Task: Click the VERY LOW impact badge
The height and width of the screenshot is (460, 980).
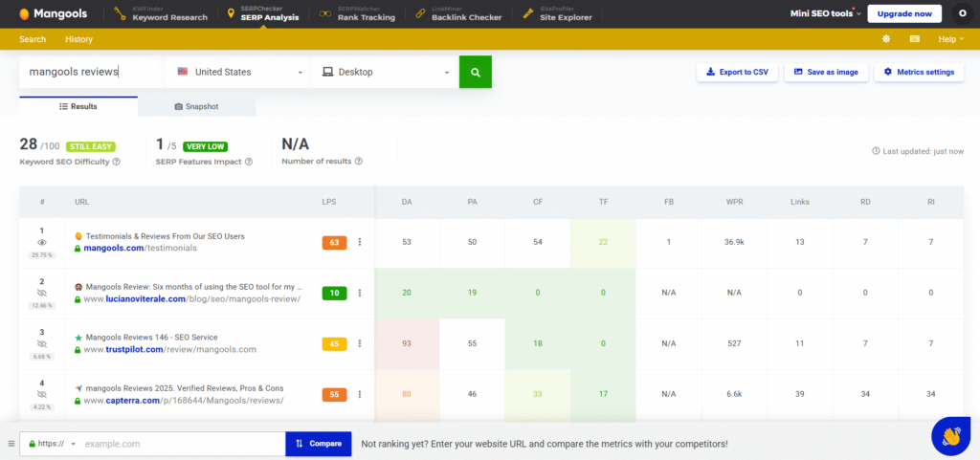Action: tap(205, 146)
